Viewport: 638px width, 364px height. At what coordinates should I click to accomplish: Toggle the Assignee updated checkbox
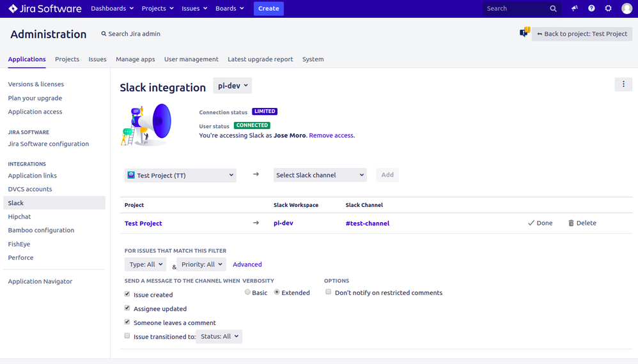tap(127, 308)
